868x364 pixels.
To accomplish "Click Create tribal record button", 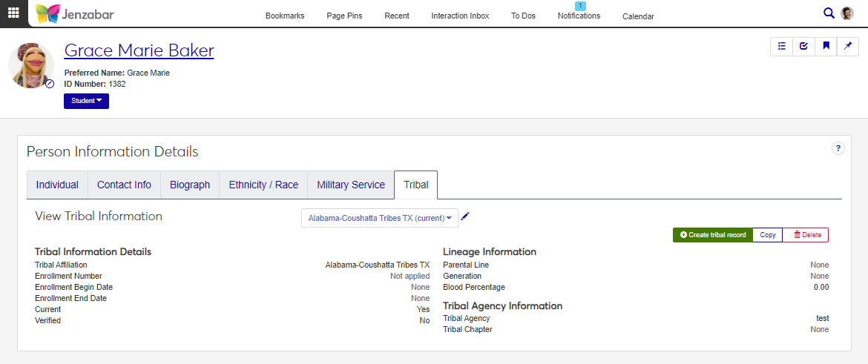I will pyautogui.click(x=712, y=235).
